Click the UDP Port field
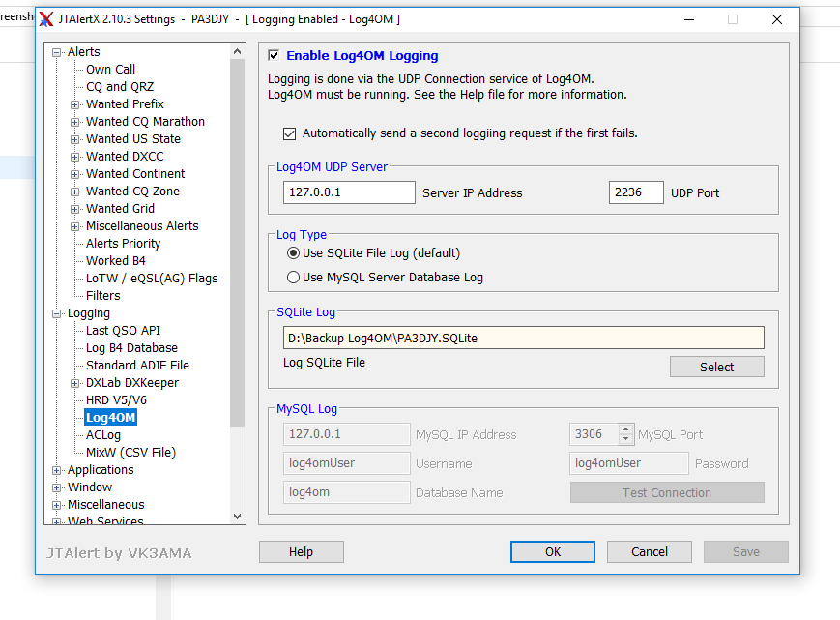Screen dimensions: 840x620 636,192
